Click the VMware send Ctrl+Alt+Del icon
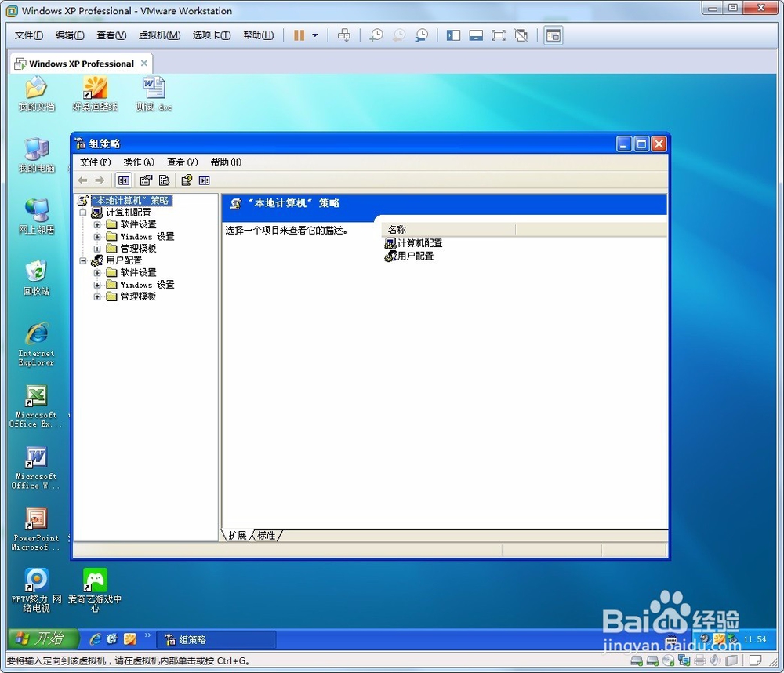The image size is (784, 673). click(x=344, y=35)
